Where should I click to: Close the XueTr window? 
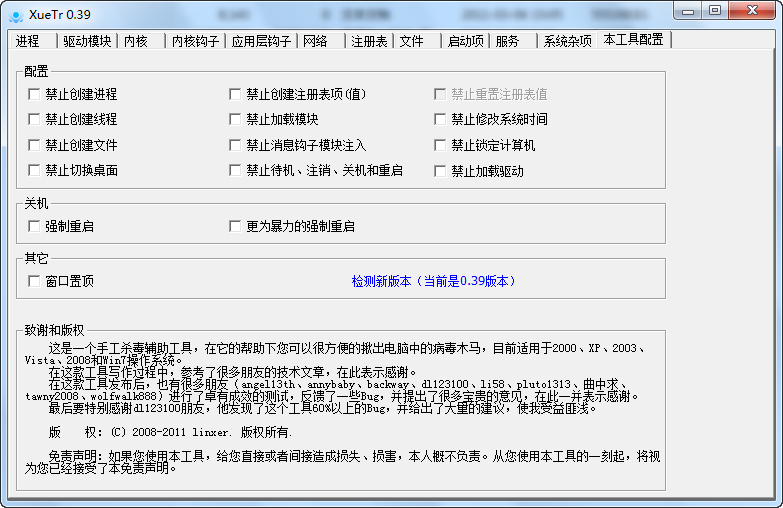[753, 11]
